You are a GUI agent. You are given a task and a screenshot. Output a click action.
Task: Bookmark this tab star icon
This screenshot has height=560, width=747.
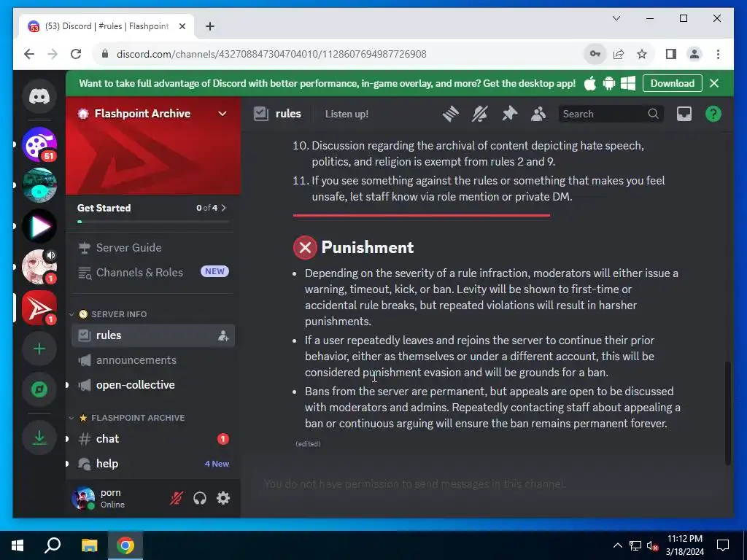pyautogui.click(x=642, y=54)
